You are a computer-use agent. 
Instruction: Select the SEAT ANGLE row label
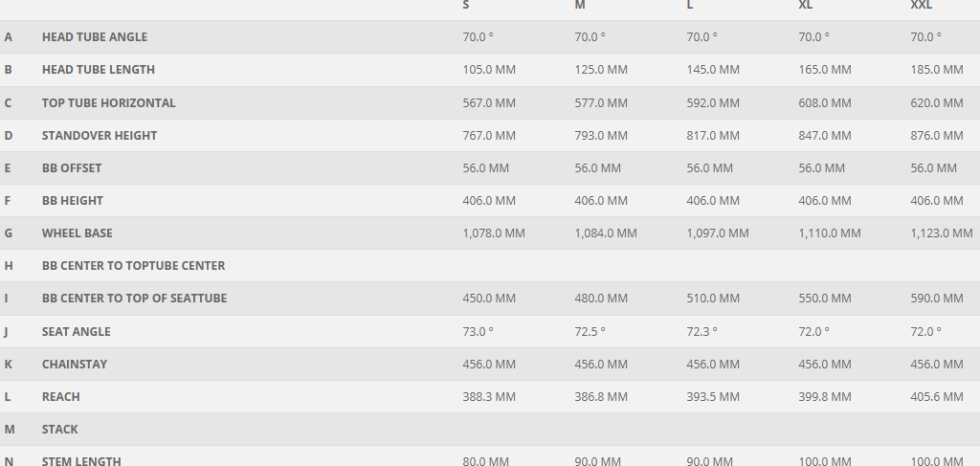pyautogui.click(x=76, y=332)
